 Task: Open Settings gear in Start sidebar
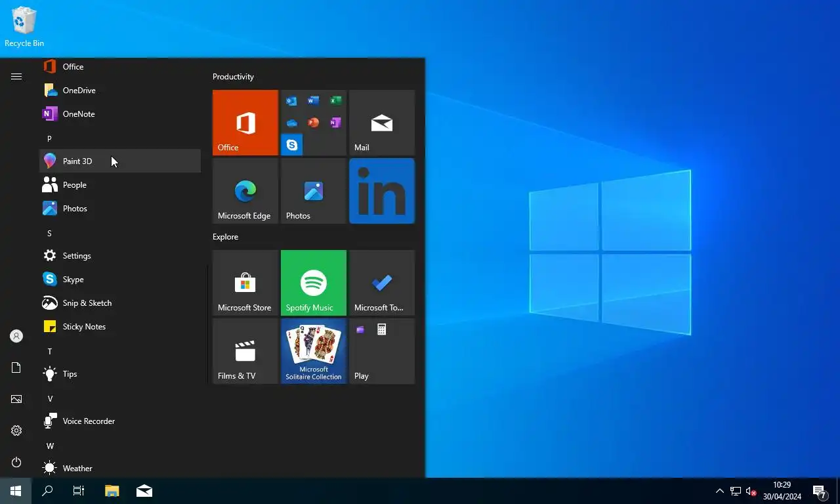point(16,430)
